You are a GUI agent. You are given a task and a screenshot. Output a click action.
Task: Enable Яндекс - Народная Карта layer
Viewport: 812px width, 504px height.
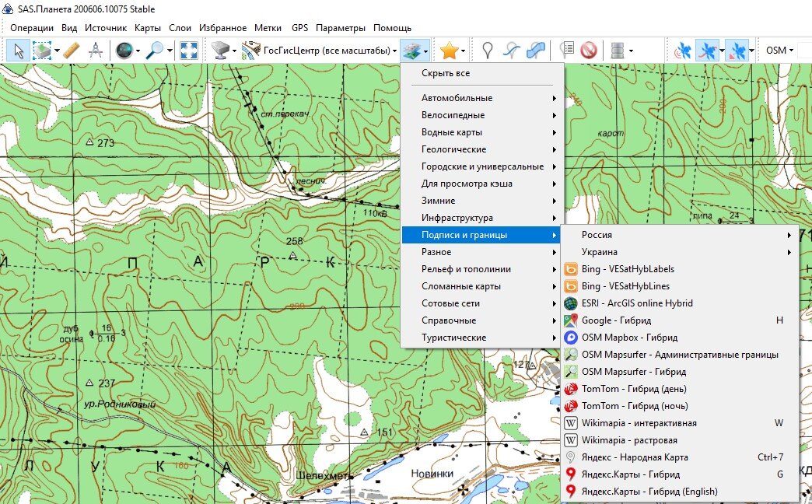[x=680, y=457]
